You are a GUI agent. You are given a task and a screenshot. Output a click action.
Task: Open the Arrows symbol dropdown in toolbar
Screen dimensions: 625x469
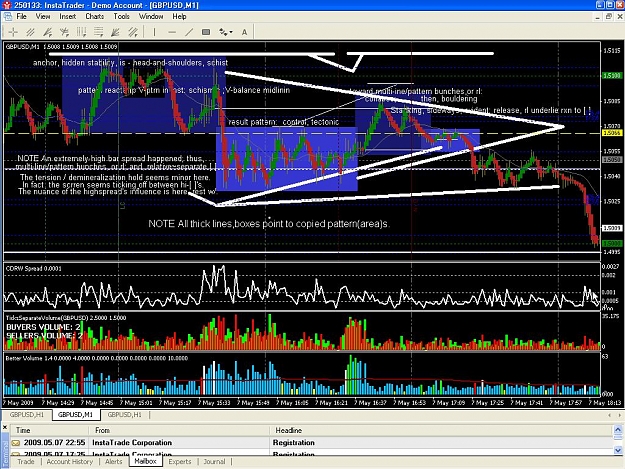pos(226,32)
